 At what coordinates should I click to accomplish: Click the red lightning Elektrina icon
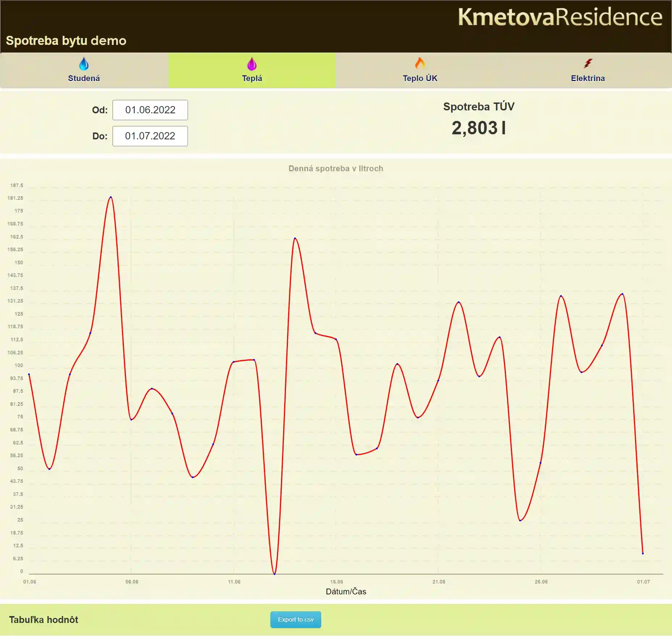pos(588,63)
